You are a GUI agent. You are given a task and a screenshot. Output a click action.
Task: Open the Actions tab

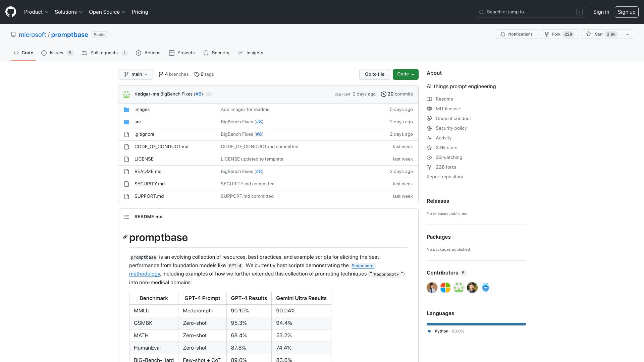148,53
